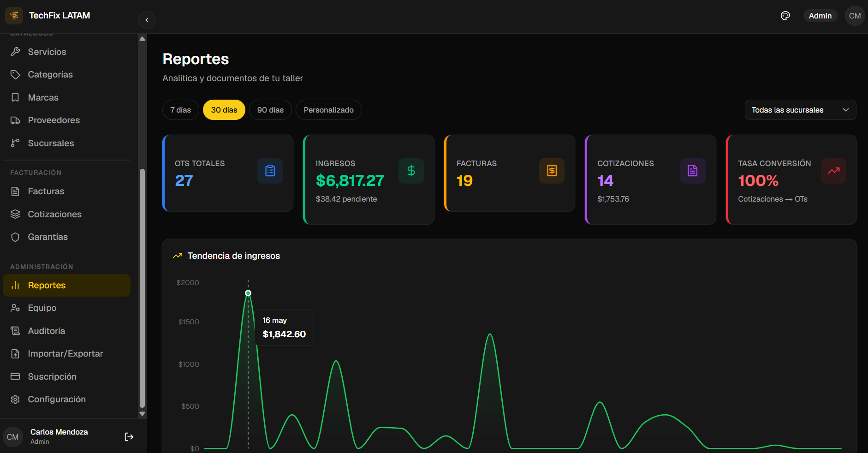Click the Carlos Mendoza user name
This screenshot has width=868, height=453.
[59, 432]
